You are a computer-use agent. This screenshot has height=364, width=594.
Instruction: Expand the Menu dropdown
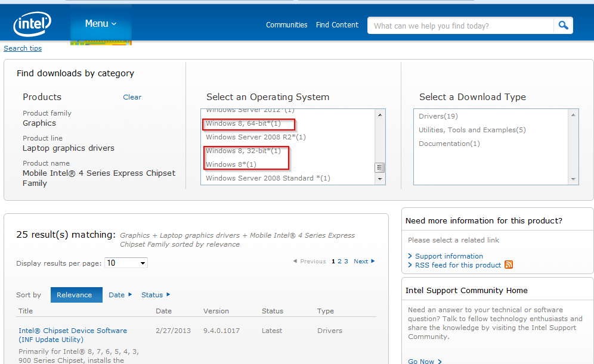click(x=100, y=24)
